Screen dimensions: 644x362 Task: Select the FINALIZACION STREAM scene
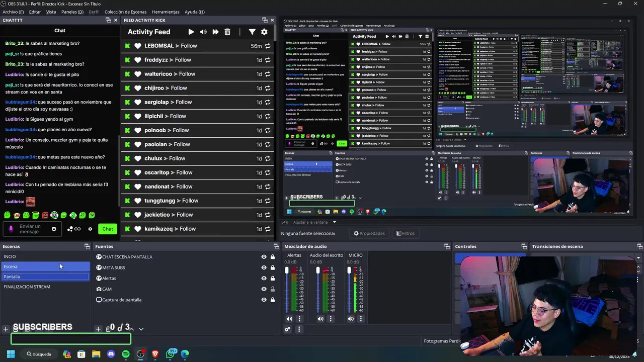(x=45, y=287)
